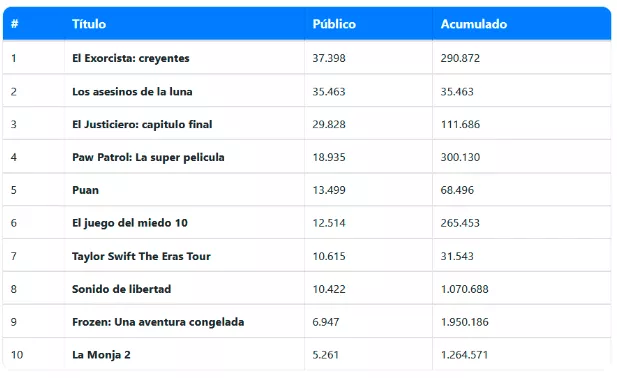
Task: Select El Exorcista: creyentes title
Action: [x=131, y=58]
